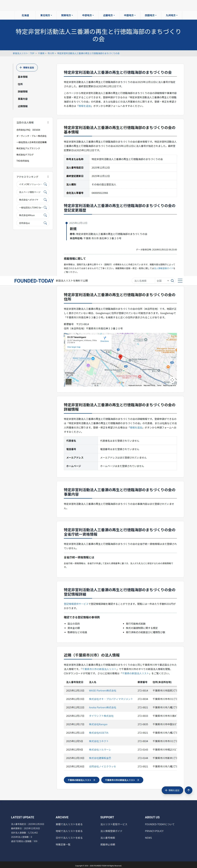Open 市川市 breadcrumb link
This screenshot has height=868, width=197.
point(51,53)
